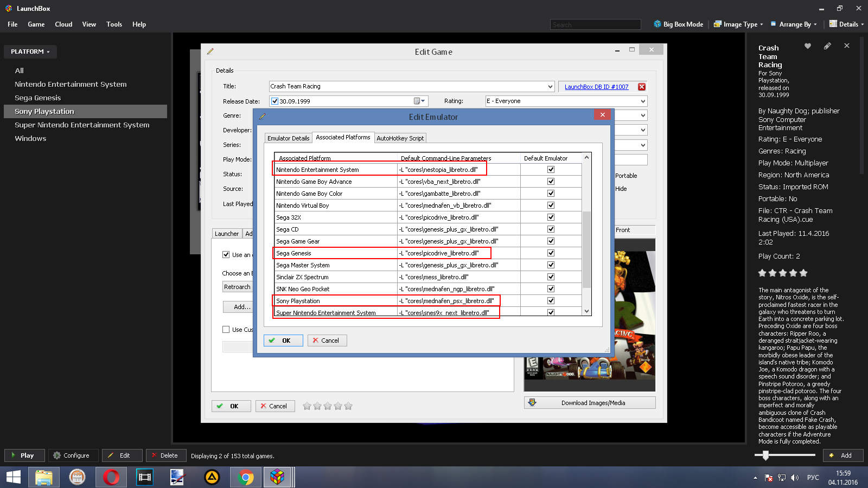Open File Explorer from the taskbar

pos(43,477)
